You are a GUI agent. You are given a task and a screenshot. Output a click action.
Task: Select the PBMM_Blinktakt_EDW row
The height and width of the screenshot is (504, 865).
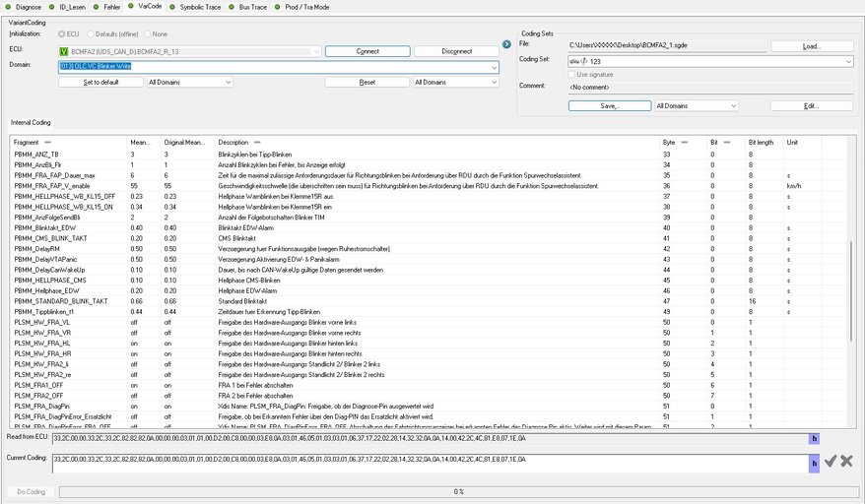429,227
